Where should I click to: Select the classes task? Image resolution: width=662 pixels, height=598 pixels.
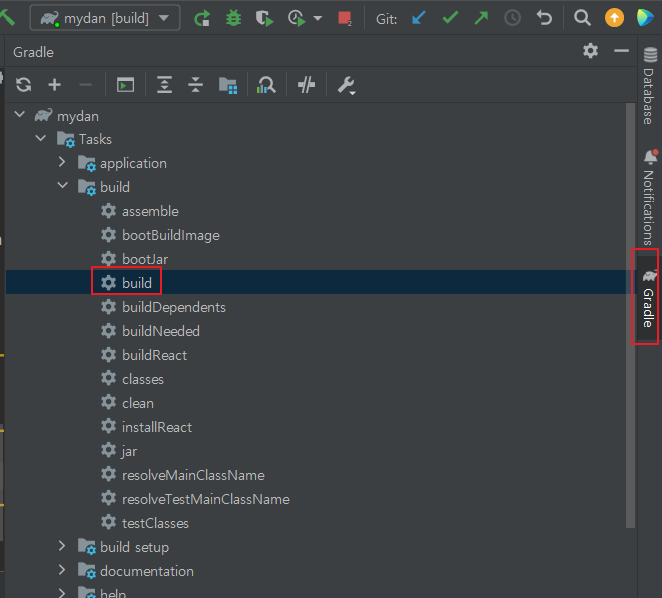tap(143, 379)
